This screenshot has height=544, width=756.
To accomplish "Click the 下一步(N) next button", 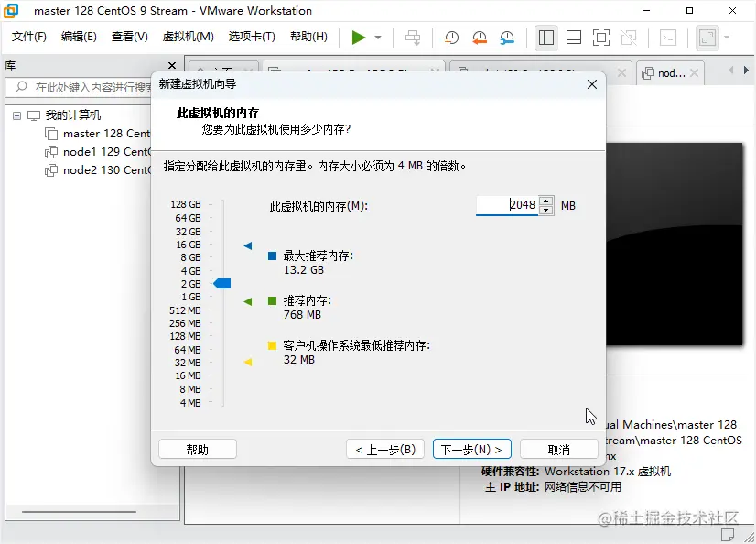I will pyautogui.click(x=472, y=450).
